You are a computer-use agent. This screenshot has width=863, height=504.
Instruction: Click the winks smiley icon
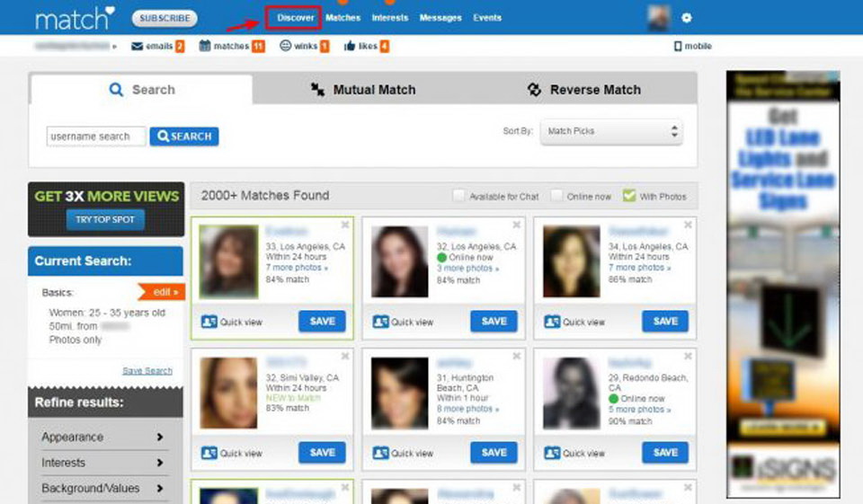pyautogui.click(x=285, y=46)
